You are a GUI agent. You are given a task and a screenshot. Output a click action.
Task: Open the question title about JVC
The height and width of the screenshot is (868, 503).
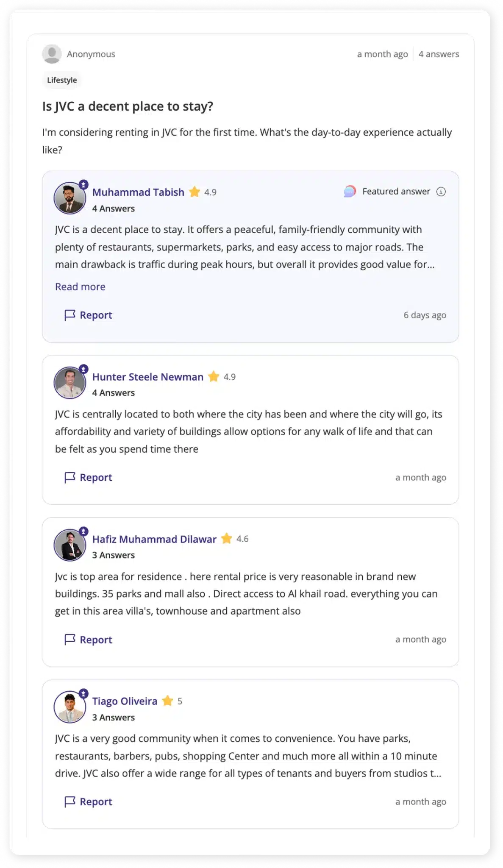coord(128,106)
